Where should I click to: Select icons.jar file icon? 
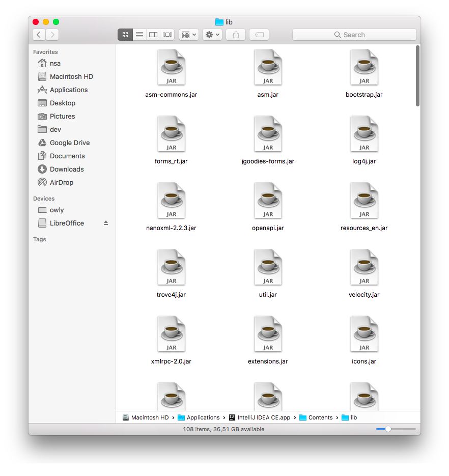[364, 334]
